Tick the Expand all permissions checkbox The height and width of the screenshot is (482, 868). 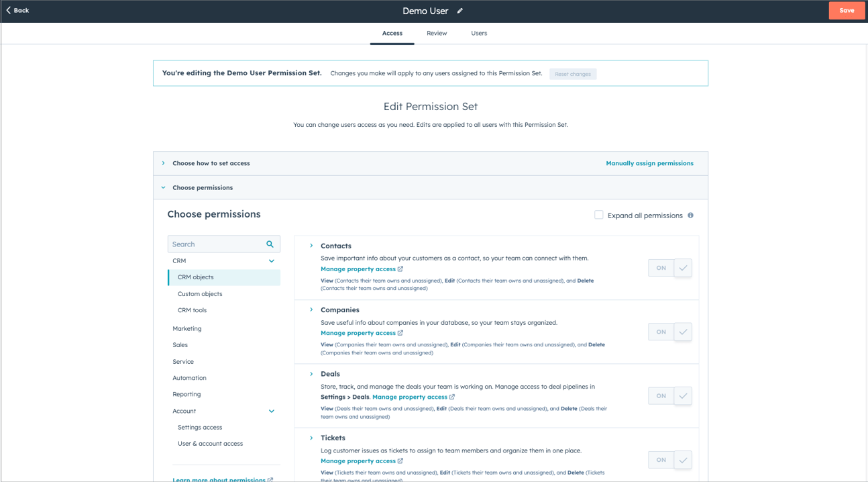[598, 215]
